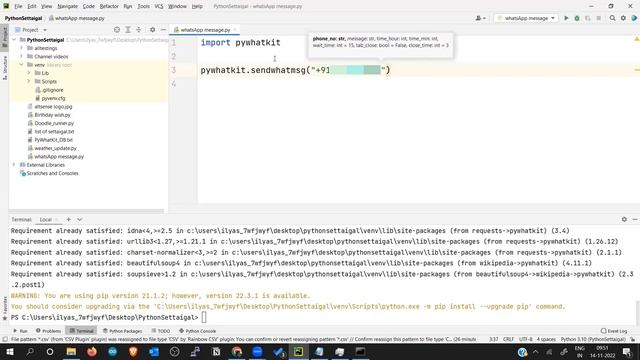The width and height of the screenshot is (640, 360).
Task: Select the whatsApp message.py editor tab
Action: (x=205, y=30)
